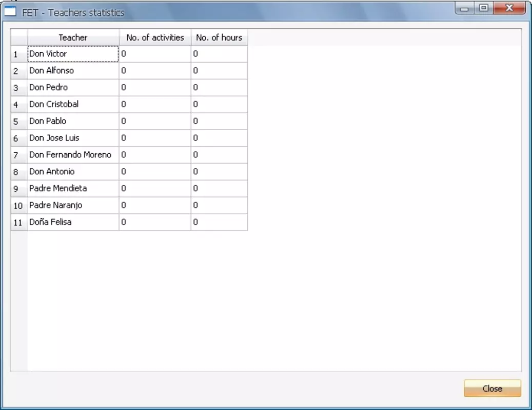Click Padre Naranjo's hours count cell
This screenshot has height=410, width=532.
click(219, 206)
